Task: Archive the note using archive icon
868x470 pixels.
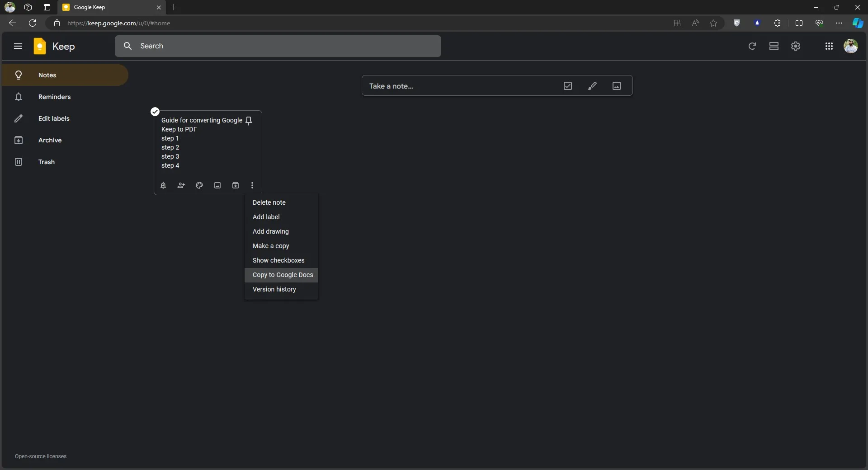Action: 236,185
